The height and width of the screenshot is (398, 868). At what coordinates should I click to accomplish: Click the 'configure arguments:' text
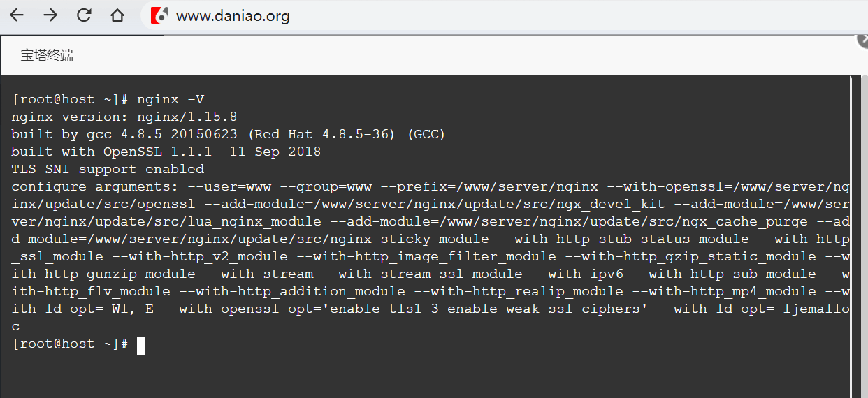tap(95, 186)
